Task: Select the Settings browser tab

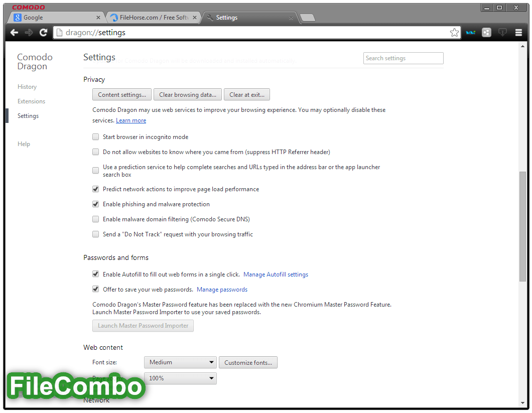Action: point(250,18)
